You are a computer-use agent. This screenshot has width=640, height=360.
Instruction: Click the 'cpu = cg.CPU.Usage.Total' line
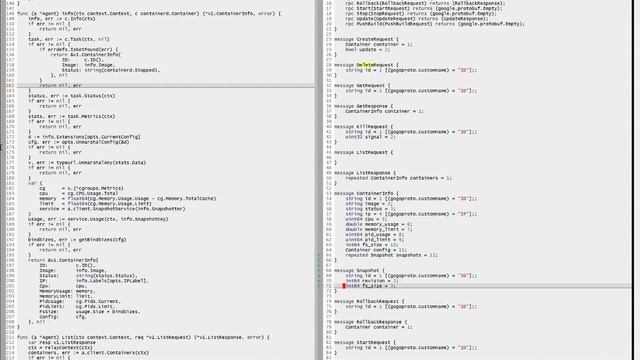(79, 193)
